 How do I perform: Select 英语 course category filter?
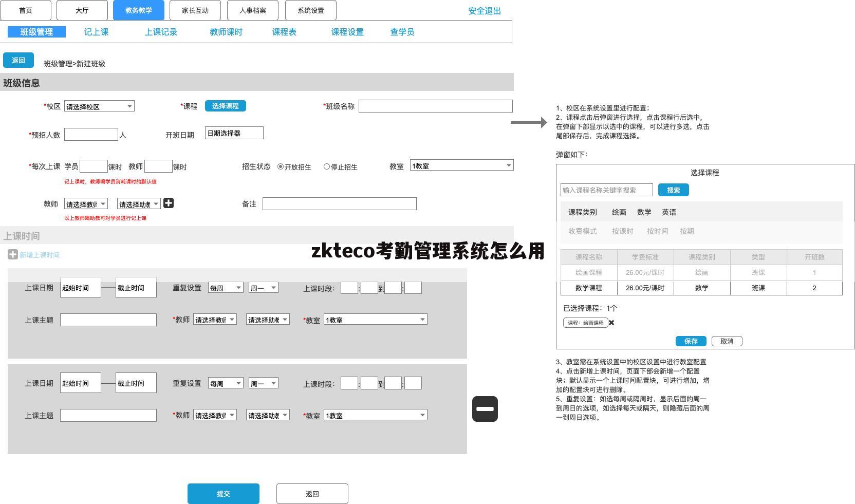click(669, 212)
